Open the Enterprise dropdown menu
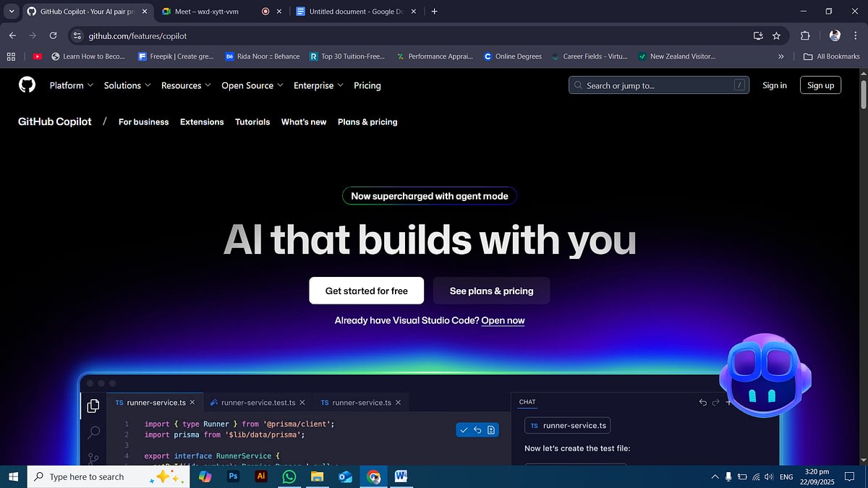This screenshot has width=868, height=488. (318, 85)
